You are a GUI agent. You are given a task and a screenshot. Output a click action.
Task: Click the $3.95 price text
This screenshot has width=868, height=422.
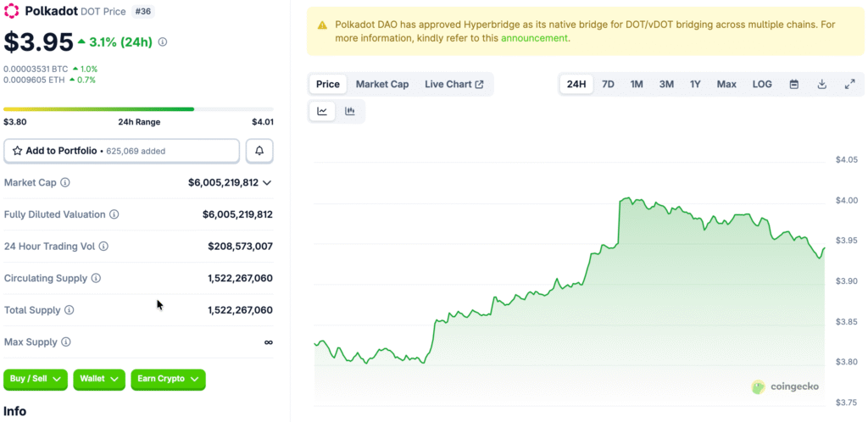(39, 42)
